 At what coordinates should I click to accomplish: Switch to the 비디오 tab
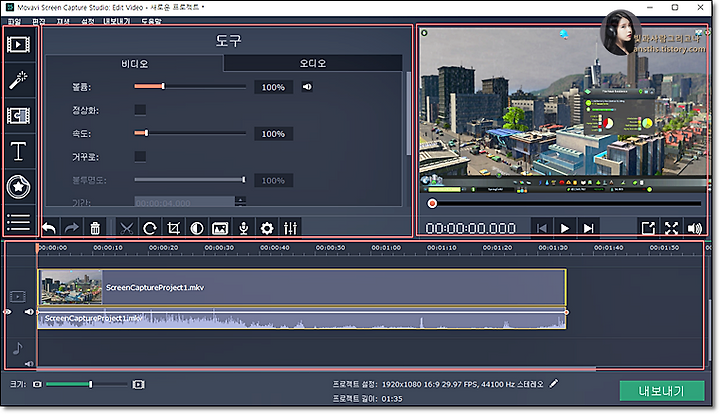(135, 63)
